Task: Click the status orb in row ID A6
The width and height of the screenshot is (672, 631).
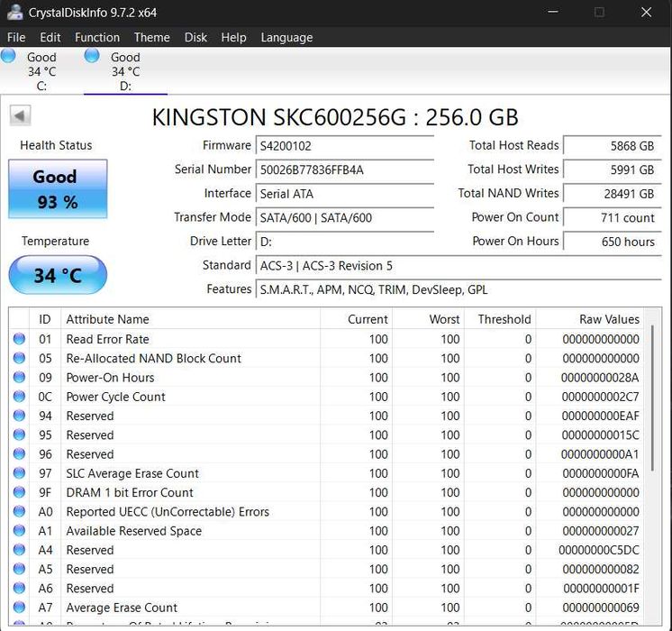Action: (x=19, y=588)
